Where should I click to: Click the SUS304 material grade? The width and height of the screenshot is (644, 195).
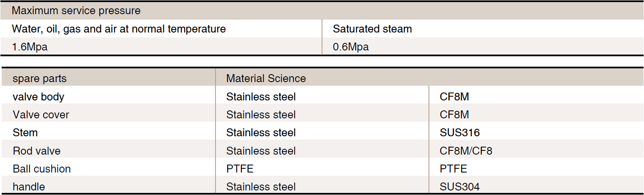pos(460,186)
